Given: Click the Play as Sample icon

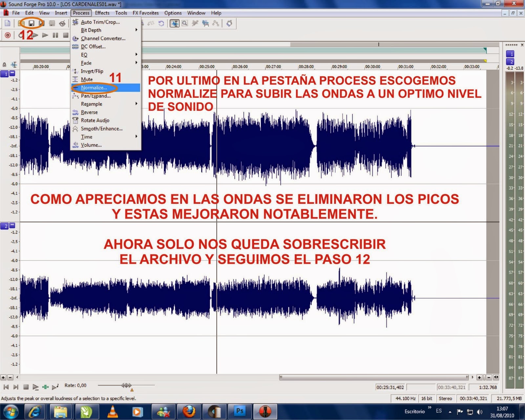Looking at the screenshot, I should coord(55,387).
